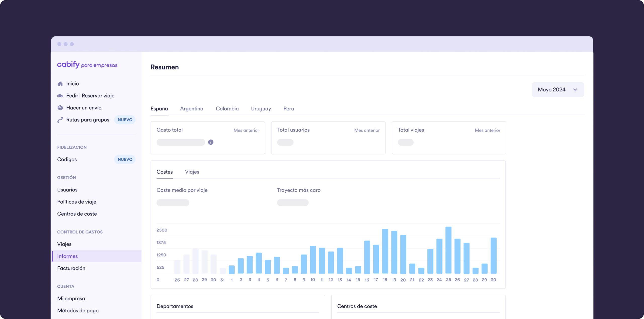The width and height of the screenshot is (644, 319).
Task: Click the home icon next to Inicio
Action: 60,84
